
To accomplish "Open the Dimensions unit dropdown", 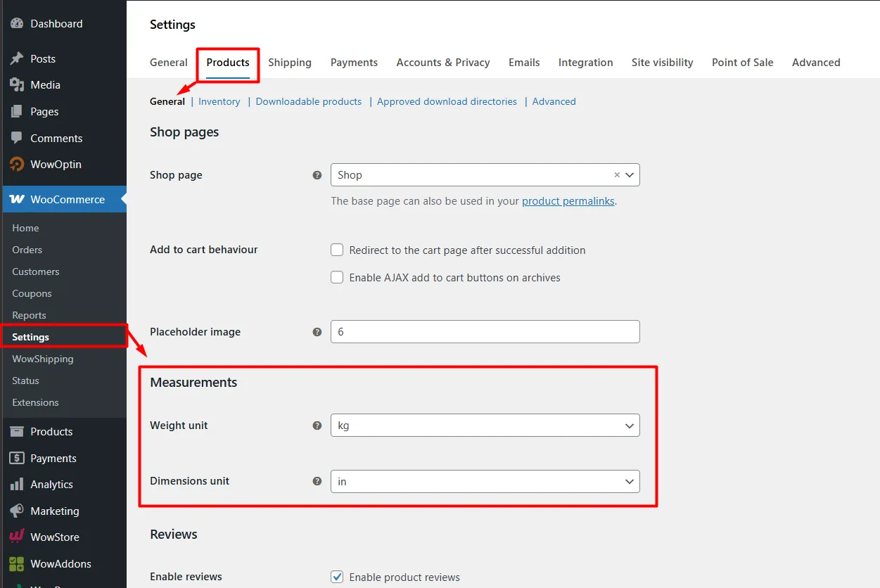I will [x=485, y=481].
